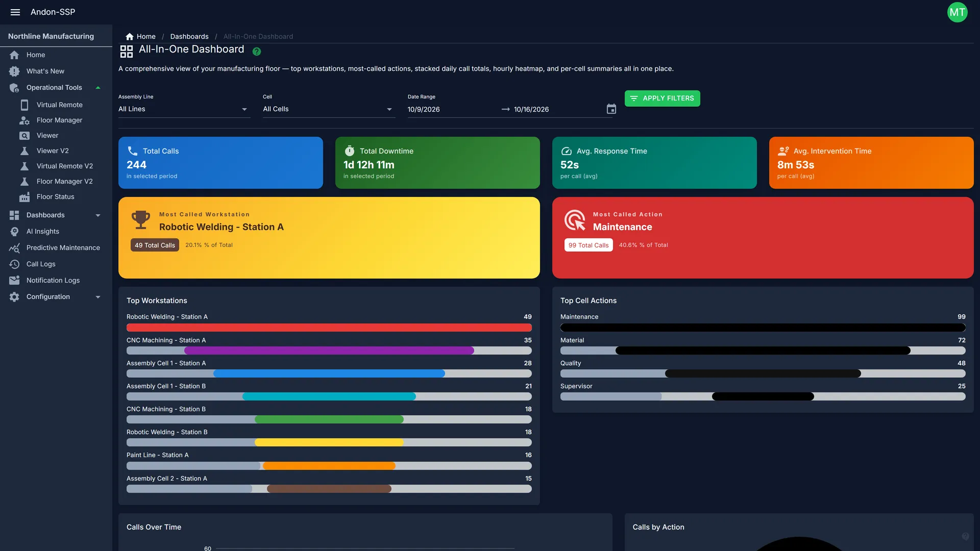Viewport: 980px width, 551px height.
Task: Collapse the Operational Tools section arrow
Action: pyautogui.click(x=98, y=87)
